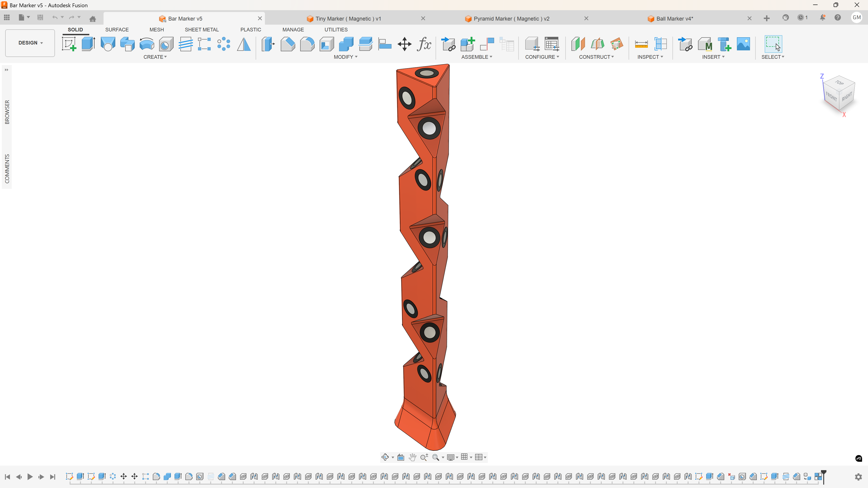This screenshot has width=868, height=488.
Task: Expand the INSPECT menu
Action: (650, 57)
